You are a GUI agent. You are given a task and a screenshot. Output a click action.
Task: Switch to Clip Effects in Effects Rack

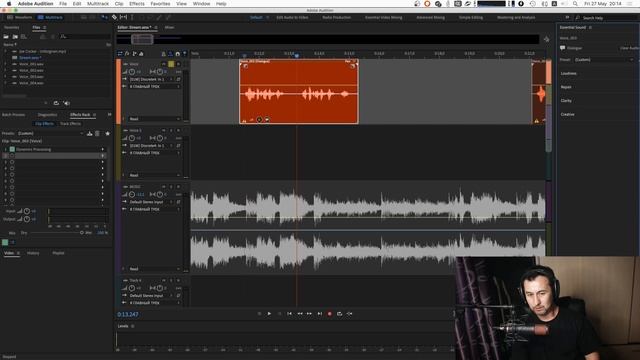coord(44,124)
